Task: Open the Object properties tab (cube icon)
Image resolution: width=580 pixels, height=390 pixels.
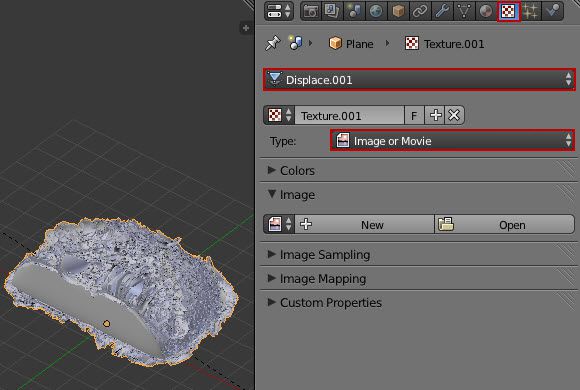Action: coord(398,11)
